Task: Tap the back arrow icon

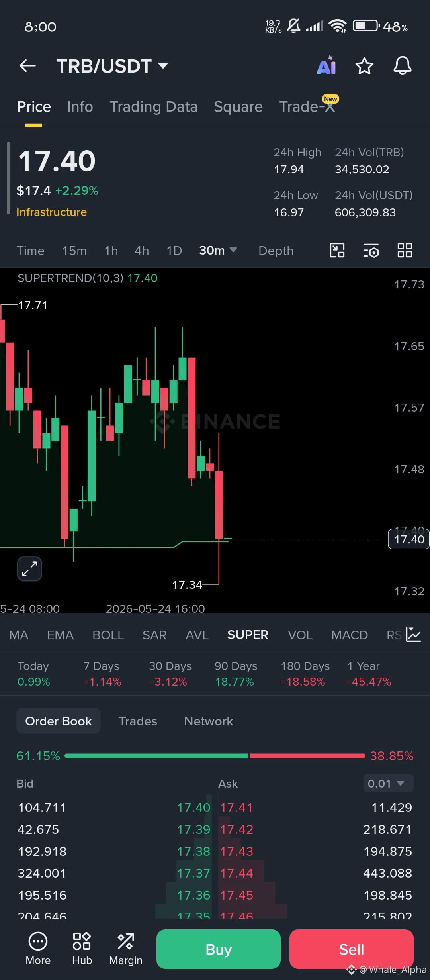Action: (27, 66)
